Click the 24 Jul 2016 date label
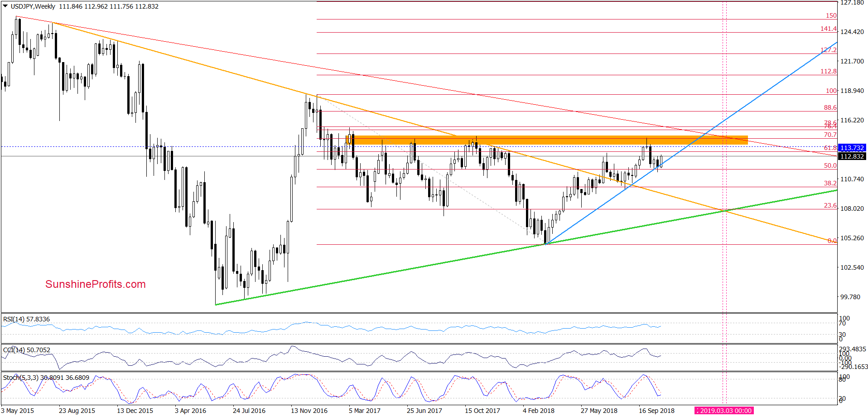Image resolution: width=868 pixels, height=417 pixels. (249, 411)
